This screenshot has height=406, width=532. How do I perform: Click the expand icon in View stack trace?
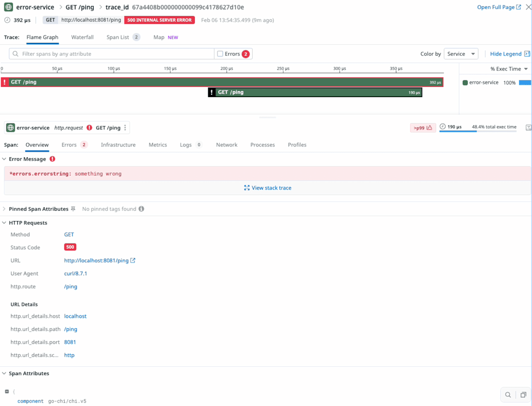click(247, 188)
